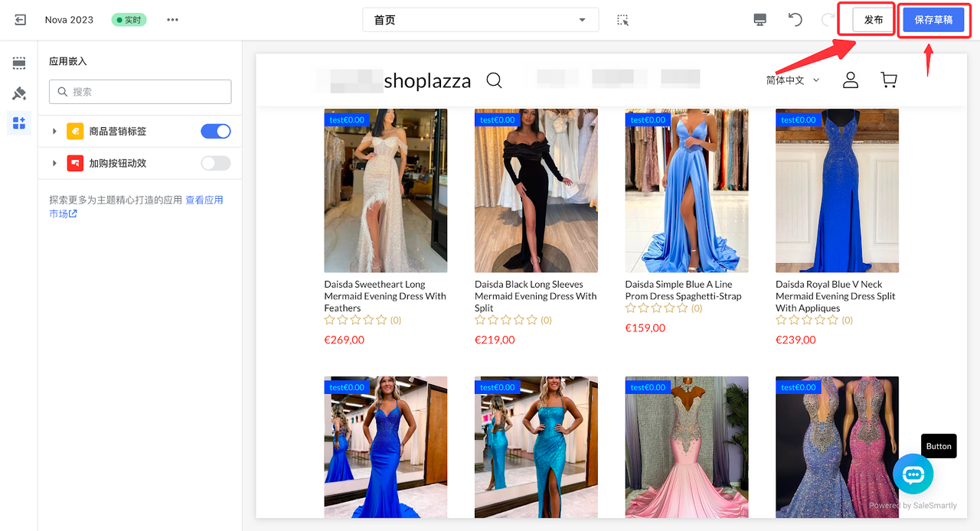Click the 搜索 app search field
980x531 pixels.
tap(140, 92)
